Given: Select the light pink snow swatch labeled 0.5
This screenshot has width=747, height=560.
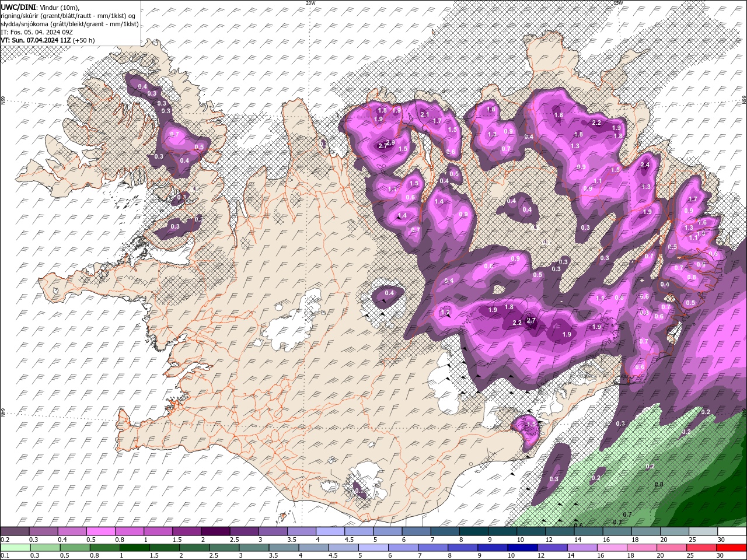Looking at the screenshot, I should pyautogui.click(x=100, y=531).
